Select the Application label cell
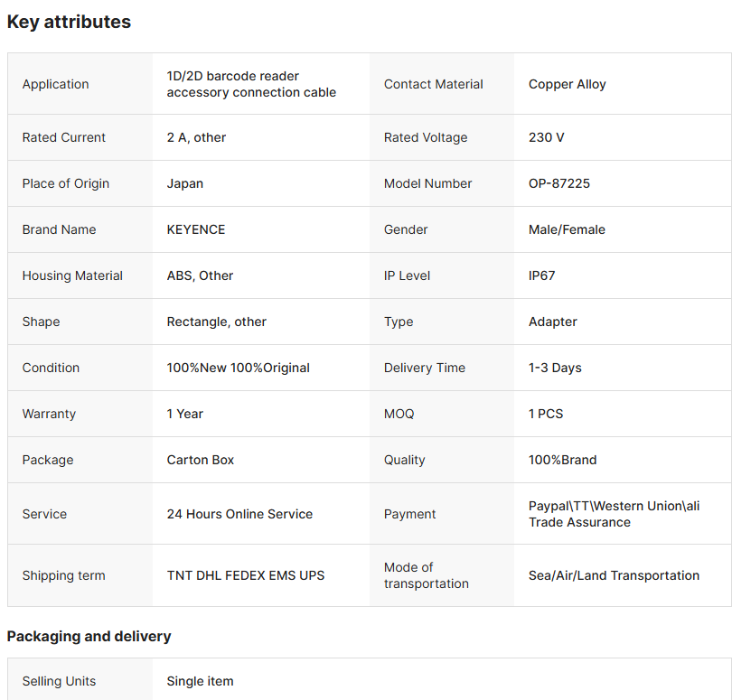The image size is (732, 700). click(x=55, y=84)
